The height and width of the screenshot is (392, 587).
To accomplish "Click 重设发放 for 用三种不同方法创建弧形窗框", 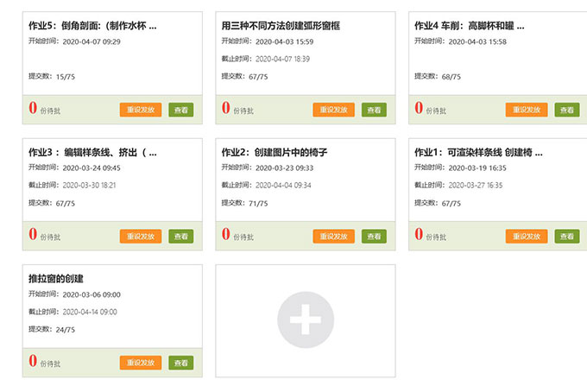I will click(334, 110).
